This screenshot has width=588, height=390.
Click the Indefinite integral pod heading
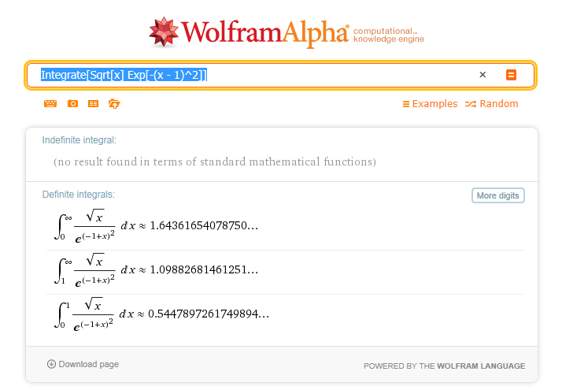click(79, 139)
